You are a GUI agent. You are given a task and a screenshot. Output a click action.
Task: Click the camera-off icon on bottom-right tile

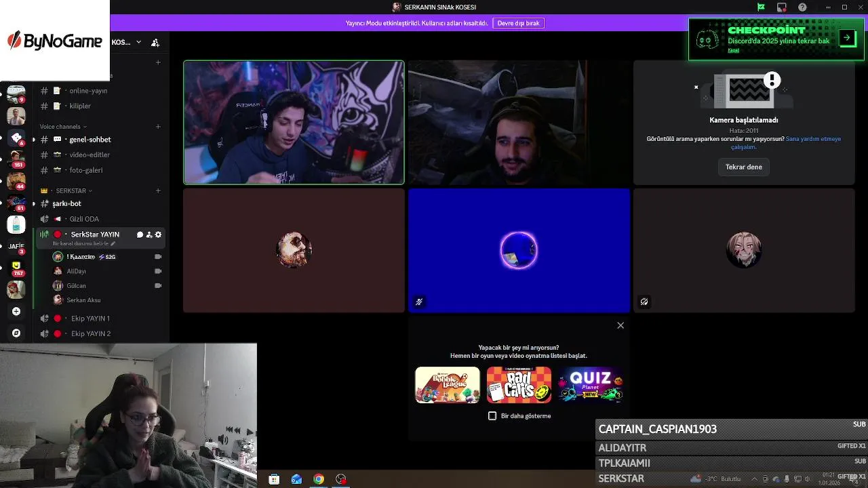pos(644,302)
